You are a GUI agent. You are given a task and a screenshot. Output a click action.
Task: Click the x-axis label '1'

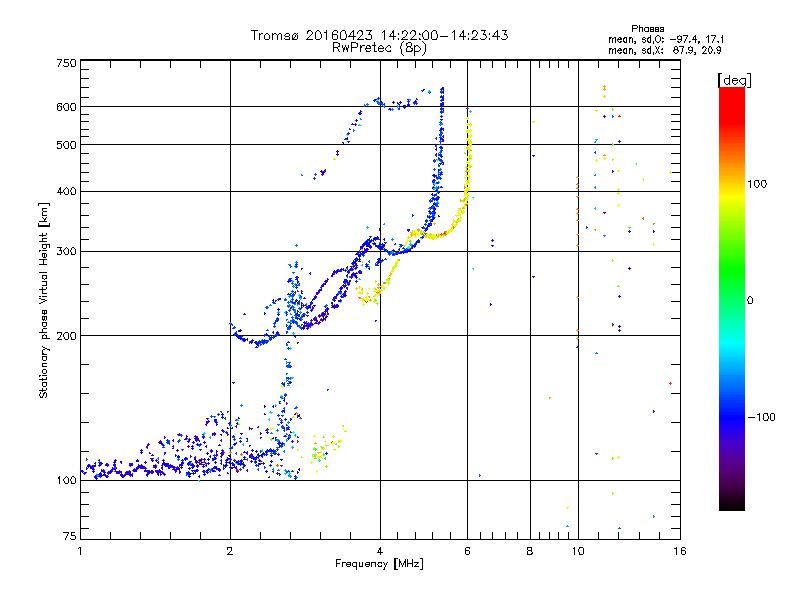click(80, 551)
